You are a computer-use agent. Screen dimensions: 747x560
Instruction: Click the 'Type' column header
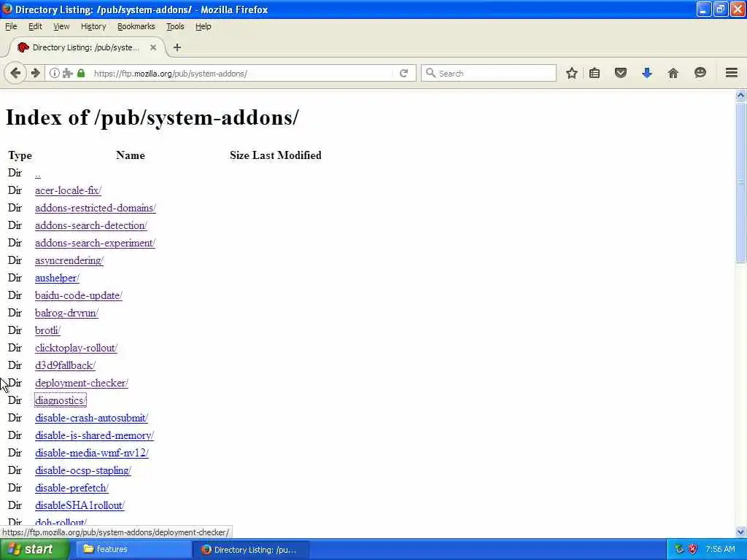[x=20, y=155]
